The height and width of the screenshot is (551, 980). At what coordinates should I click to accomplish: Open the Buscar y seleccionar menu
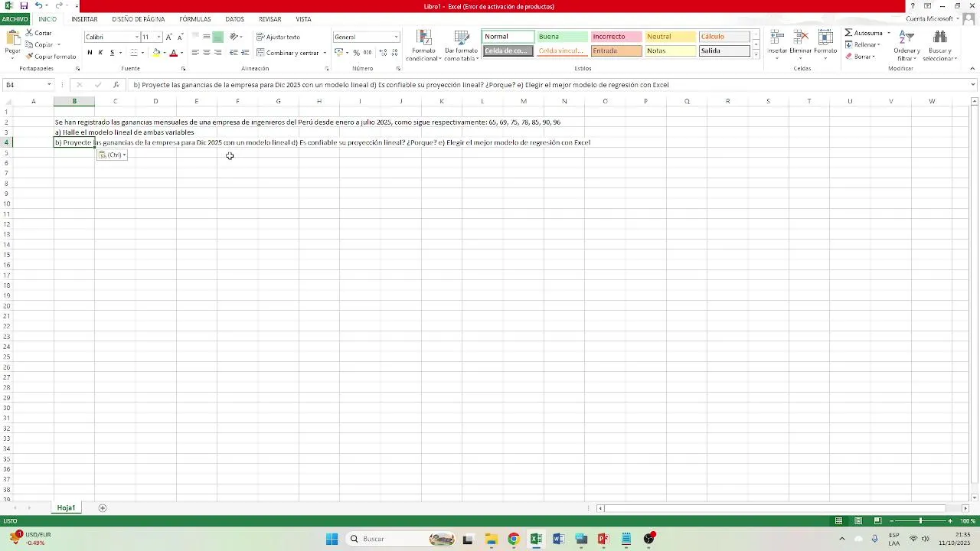pos(940,46)
